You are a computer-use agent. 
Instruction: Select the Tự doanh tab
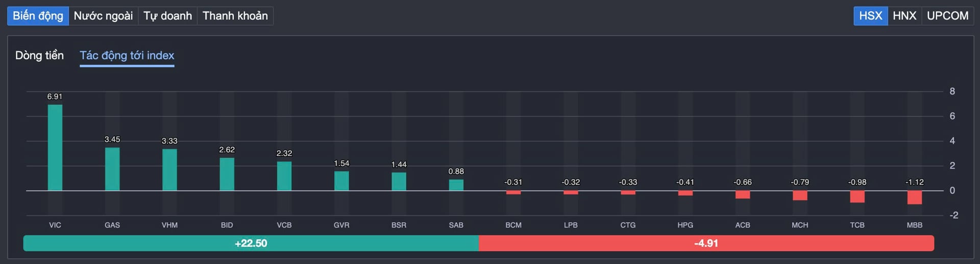[167, 16]
